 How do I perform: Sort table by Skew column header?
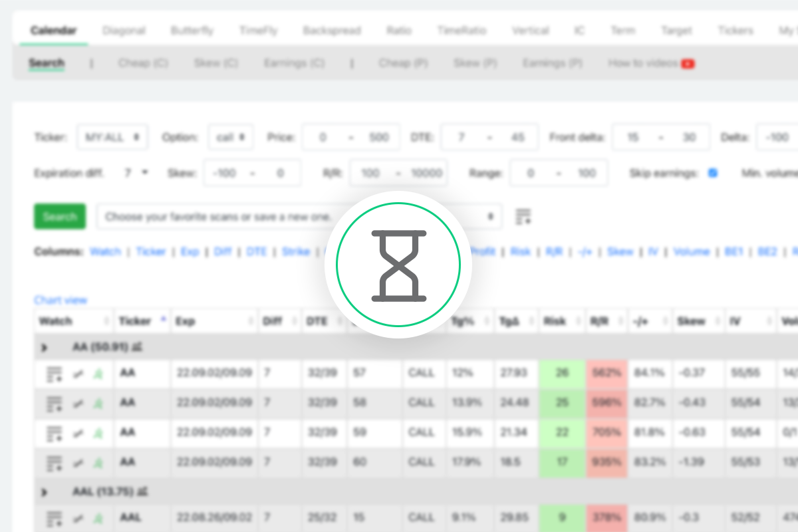pos(699,321)
